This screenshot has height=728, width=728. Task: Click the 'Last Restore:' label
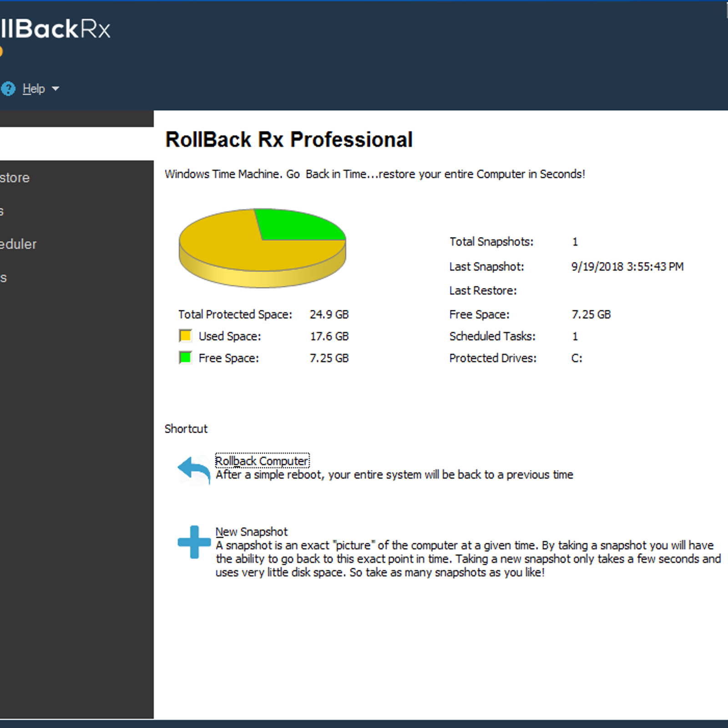(483, 291)
